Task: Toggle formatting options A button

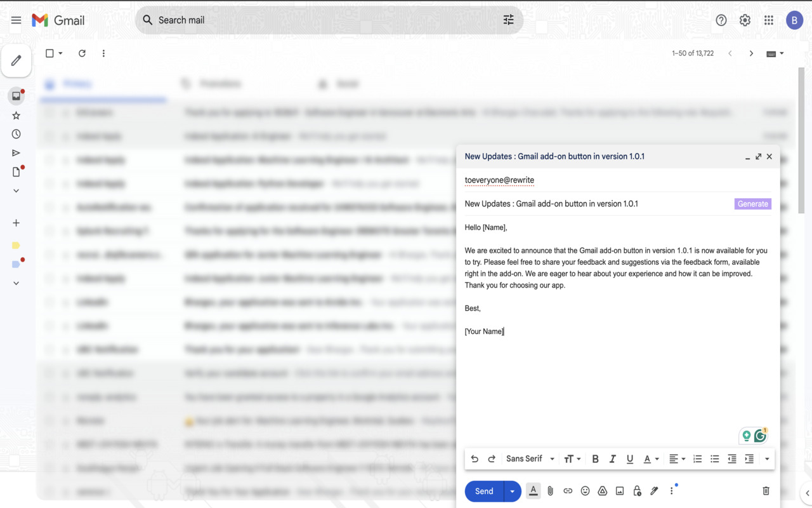Action: (533, 491)
